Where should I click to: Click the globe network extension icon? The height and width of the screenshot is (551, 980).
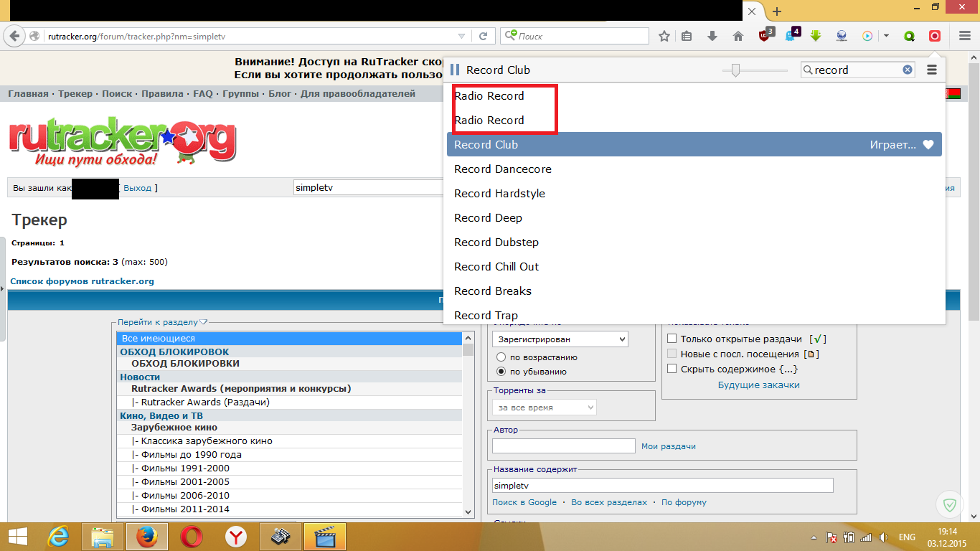842,36
